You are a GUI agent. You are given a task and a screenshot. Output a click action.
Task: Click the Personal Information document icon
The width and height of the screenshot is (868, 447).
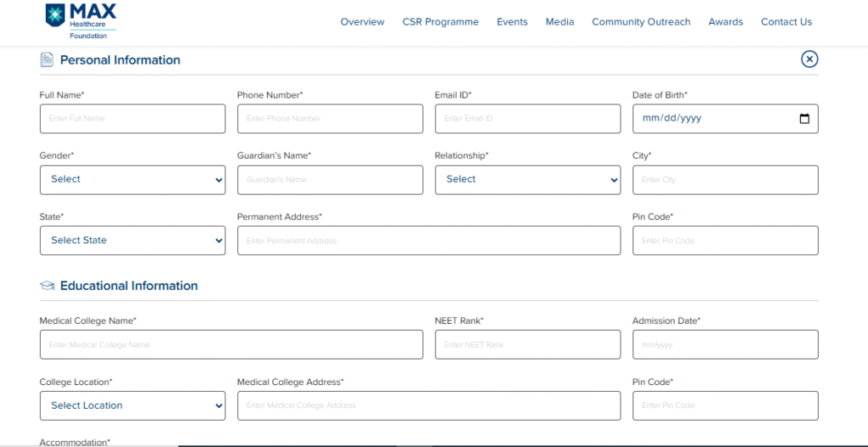pyautogui.click(x=47, y=59)
